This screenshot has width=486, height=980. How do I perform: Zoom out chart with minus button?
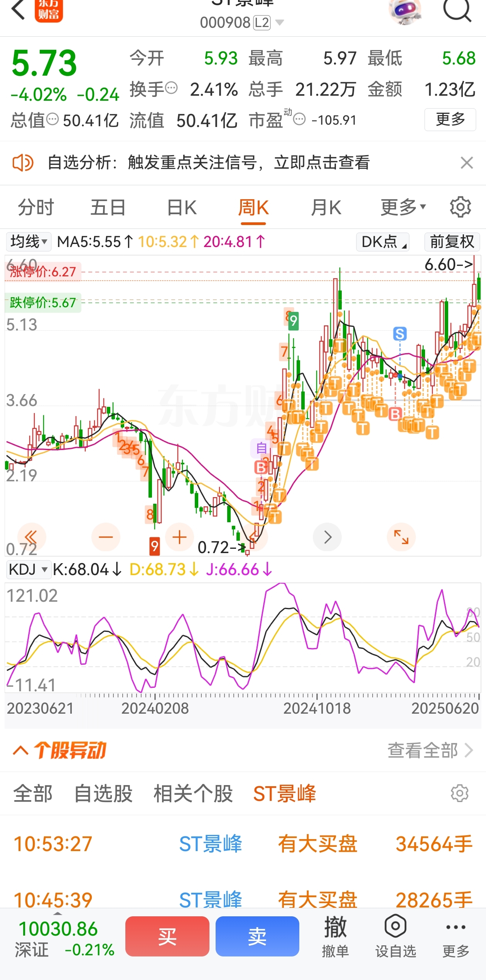106,537
